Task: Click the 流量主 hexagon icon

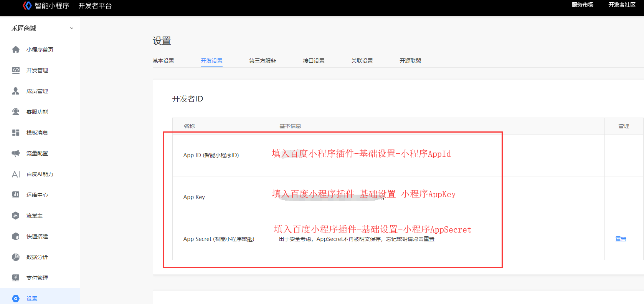Action: (16, 216)
